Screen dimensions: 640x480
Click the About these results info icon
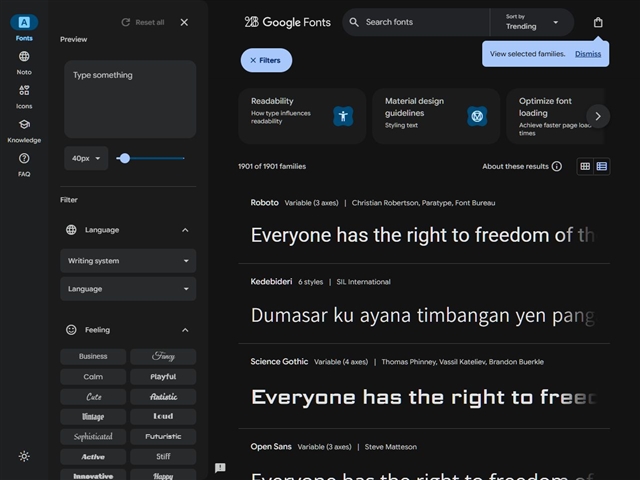click(557, 166)
